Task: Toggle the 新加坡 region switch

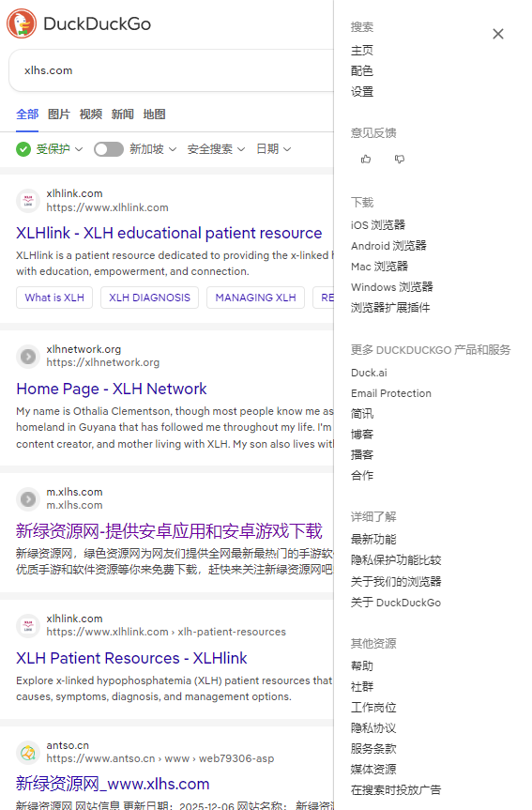Action: 109,149
